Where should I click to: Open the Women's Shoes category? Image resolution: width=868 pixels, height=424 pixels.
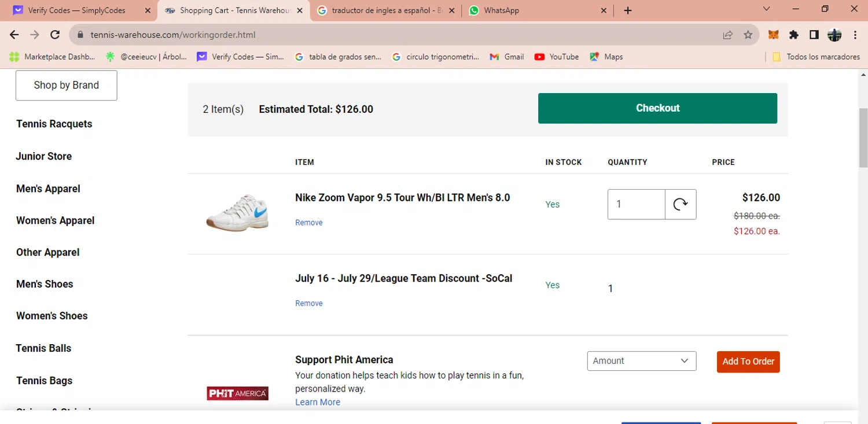click(x=52, y=316)
